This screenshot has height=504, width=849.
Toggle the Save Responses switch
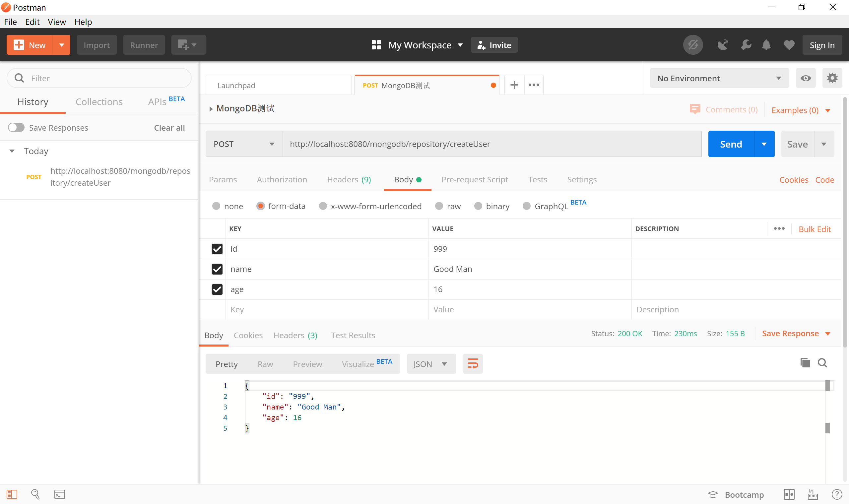16,128
